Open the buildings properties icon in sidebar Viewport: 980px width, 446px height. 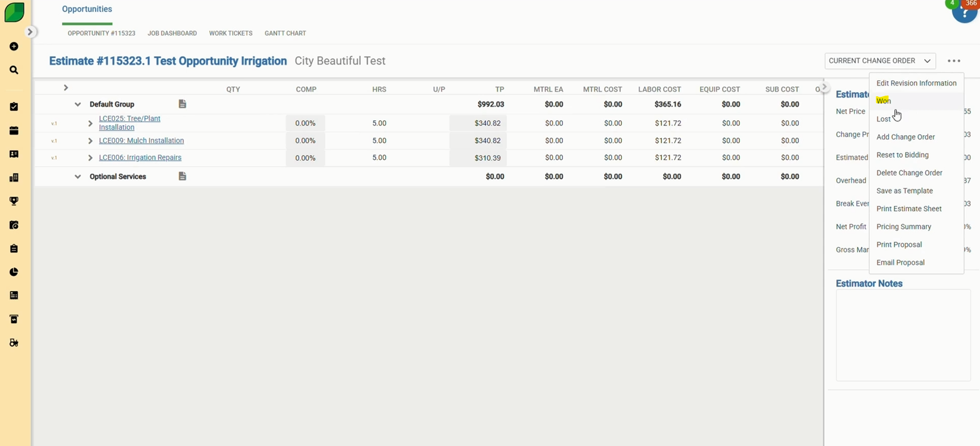pos(14,178)
